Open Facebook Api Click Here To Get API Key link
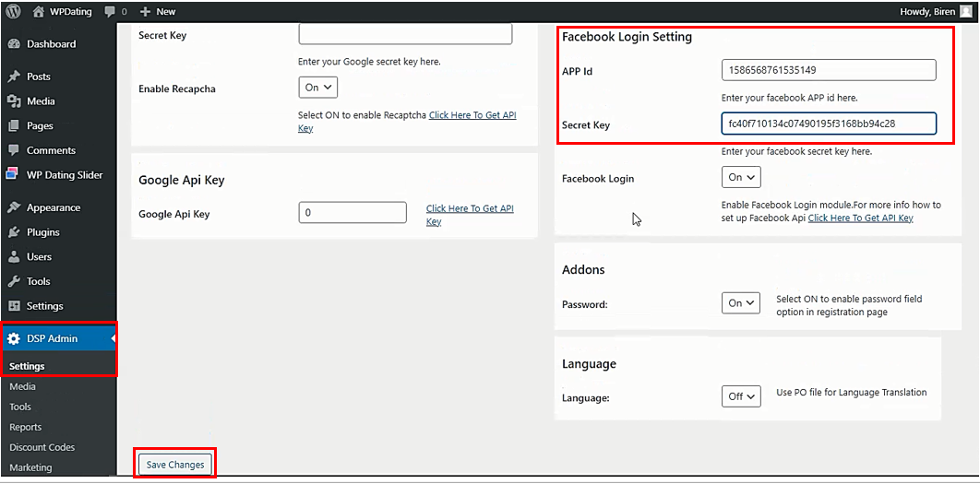This screenshot has width=980, height=484. [861, 218]
